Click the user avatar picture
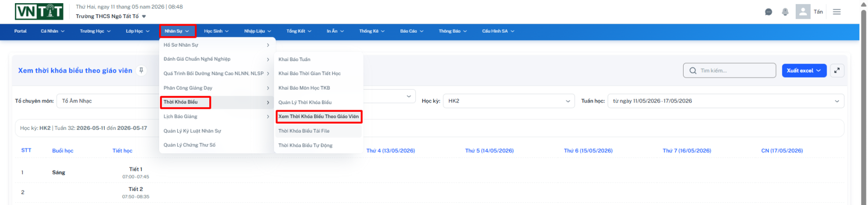Image resolution: width=868 pixels, height=205 pixels. pos(803,11)
